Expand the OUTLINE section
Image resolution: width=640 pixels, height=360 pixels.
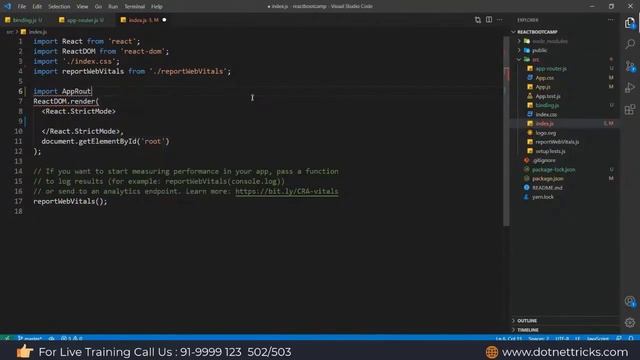527,320
